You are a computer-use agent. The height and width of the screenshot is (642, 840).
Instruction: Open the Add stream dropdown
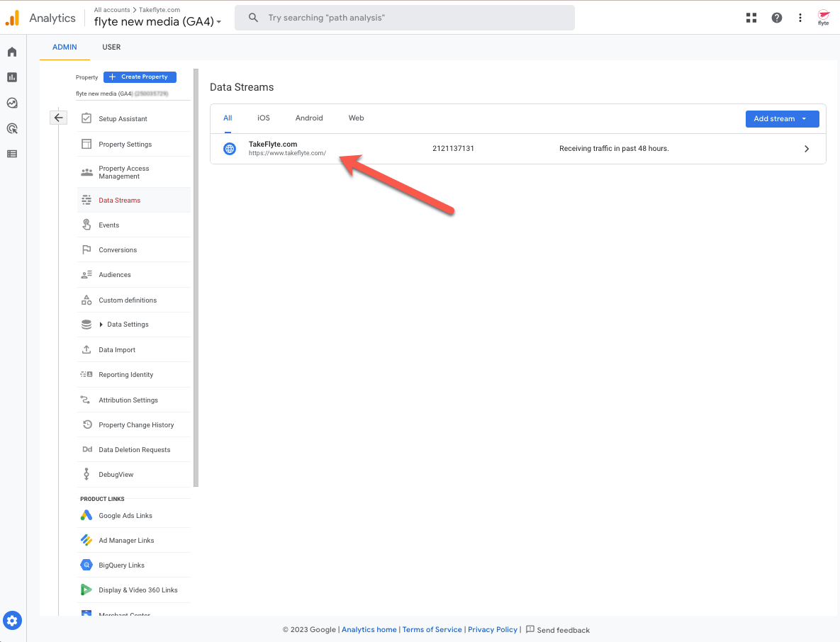[x=782, y=119]
